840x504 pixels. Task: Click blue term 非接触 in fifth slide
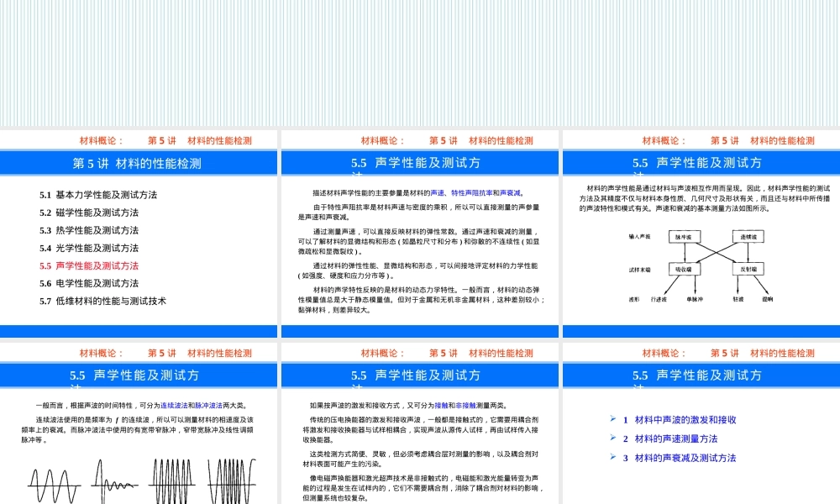(x=465, y=406)
